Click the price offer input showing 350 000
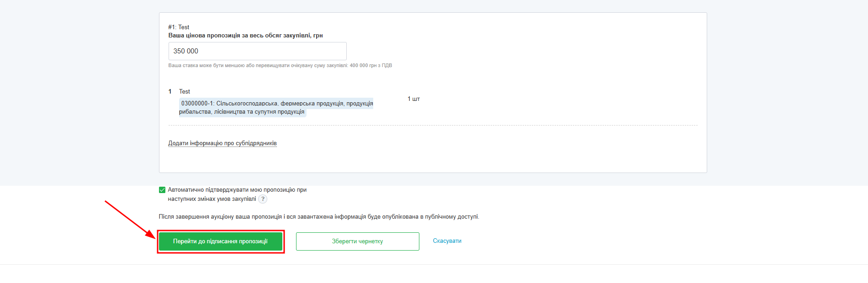This screenshot has height=283, width=868. coord(257,51)
